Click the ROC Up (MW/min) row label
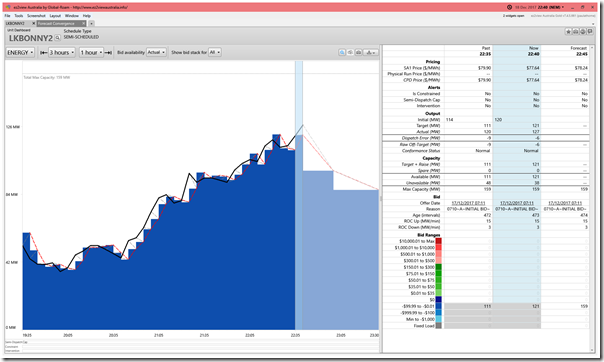 [421, 221]
